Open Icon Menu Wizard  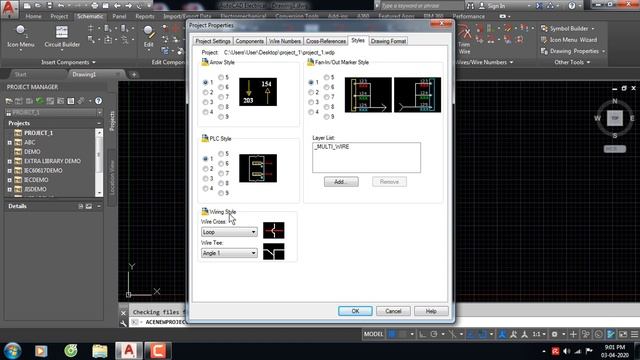pos(569,40)
